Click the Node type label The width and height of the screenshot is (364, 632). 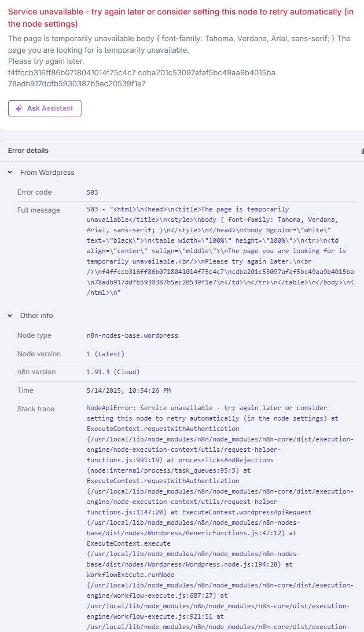(x=34, y=335)
